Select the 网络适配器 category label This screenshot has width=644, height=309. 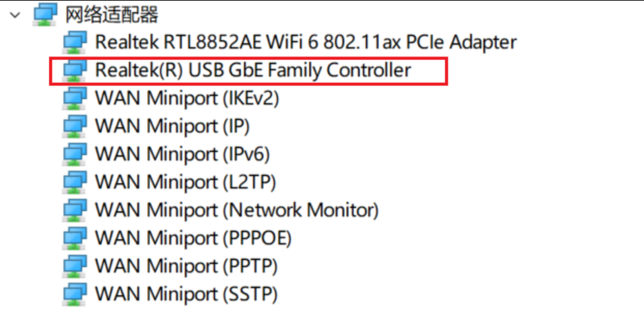pos(111,14)
